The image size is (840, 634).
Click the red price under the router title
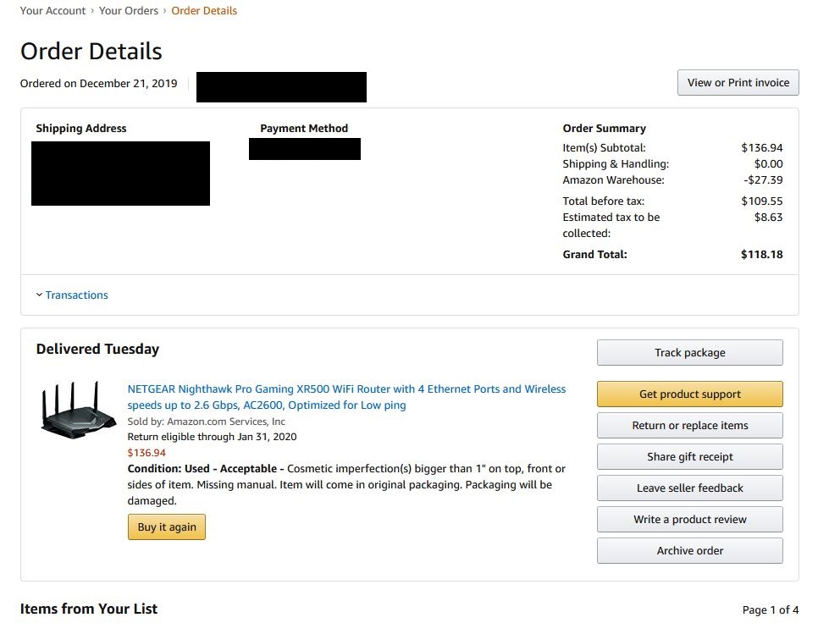tap(146, 453)
